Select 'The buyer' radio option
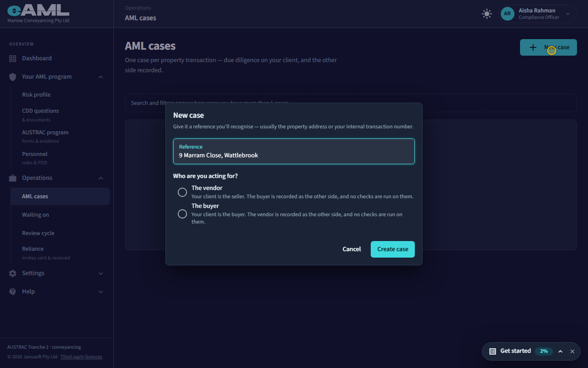The image size is (588, 368). (182, 214)
